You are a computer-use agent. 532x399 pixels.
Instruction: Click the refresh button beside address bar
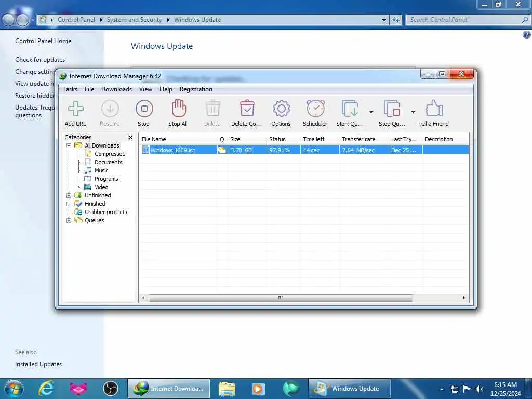pos(396,20)
